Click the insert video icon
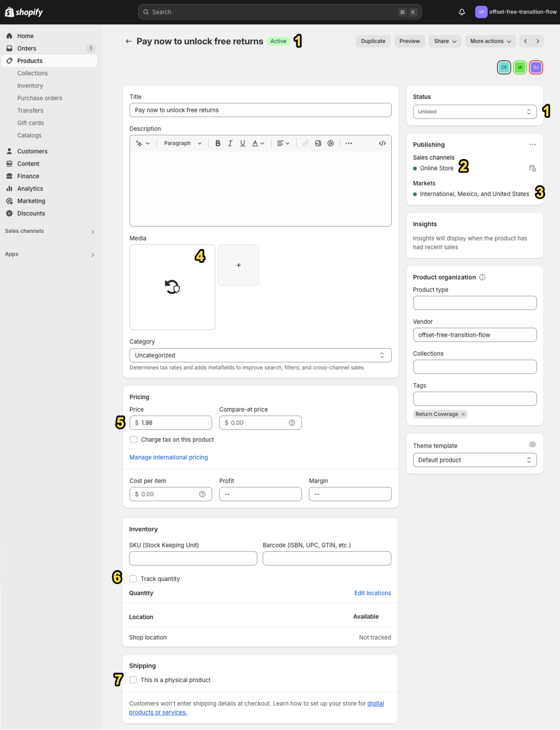Viewport: 560px width, 730px height. click(x=330, y=143)
